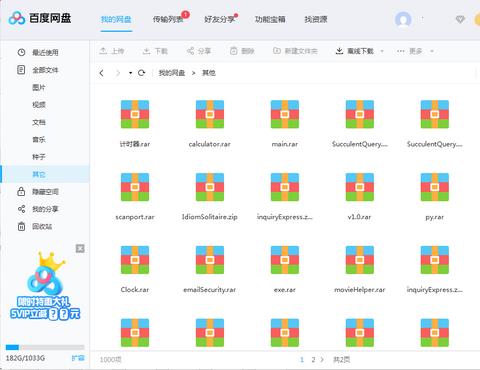Expand navigation history dropdown arrow
The width and height of the screenshot is (480, 370).
[x=130, y=73]
